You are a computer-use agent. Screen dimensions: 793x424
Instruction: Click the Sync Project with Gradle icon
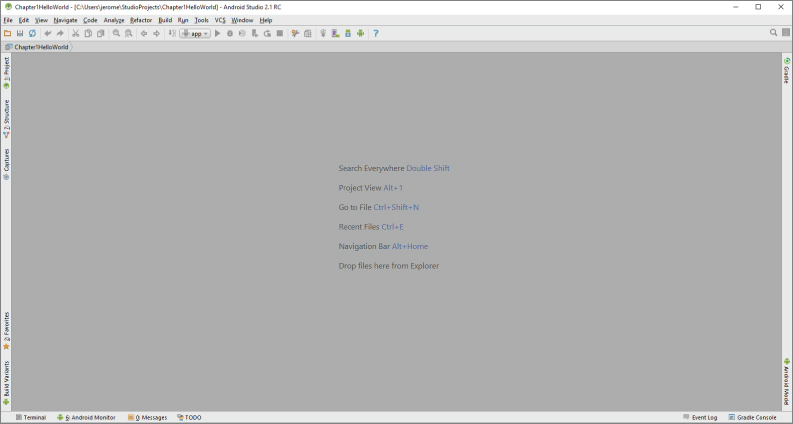[x=323, y=33]
